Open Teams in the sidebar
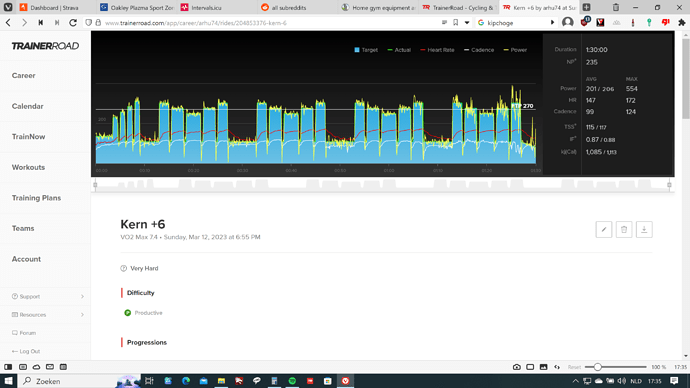This screenshot has height=388, width=690. tap(23, 228)
